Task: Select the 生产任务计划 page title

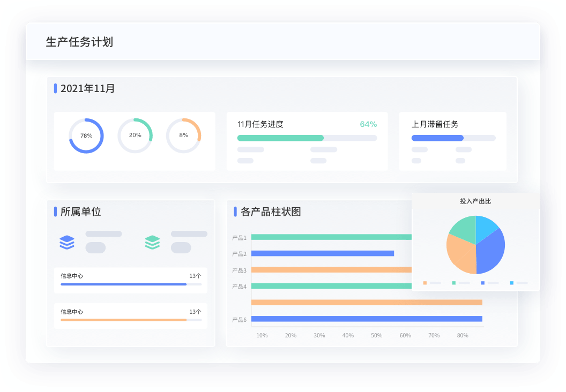Action: click(79, 40)
